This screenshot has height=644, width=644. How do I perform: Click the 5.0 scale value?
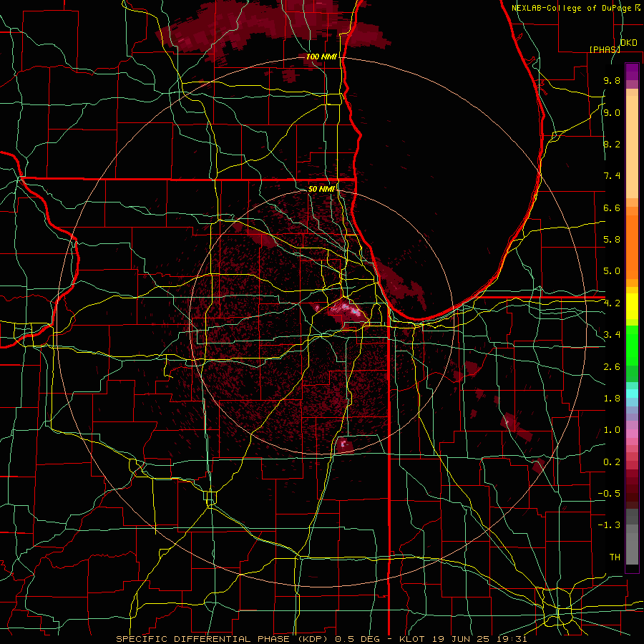point(612,271)
